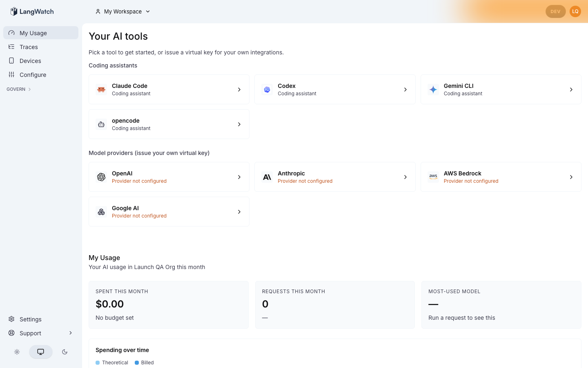Open Settings in the sidebar
588x368 pixels.
[x=41, y=319]
